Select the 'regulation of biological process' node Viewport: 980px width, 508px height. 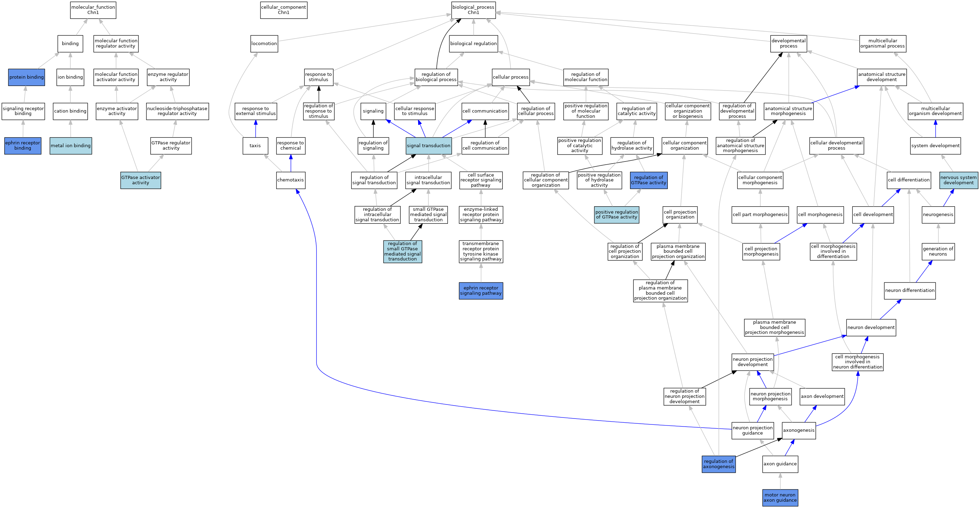click(x=436, y=77)
